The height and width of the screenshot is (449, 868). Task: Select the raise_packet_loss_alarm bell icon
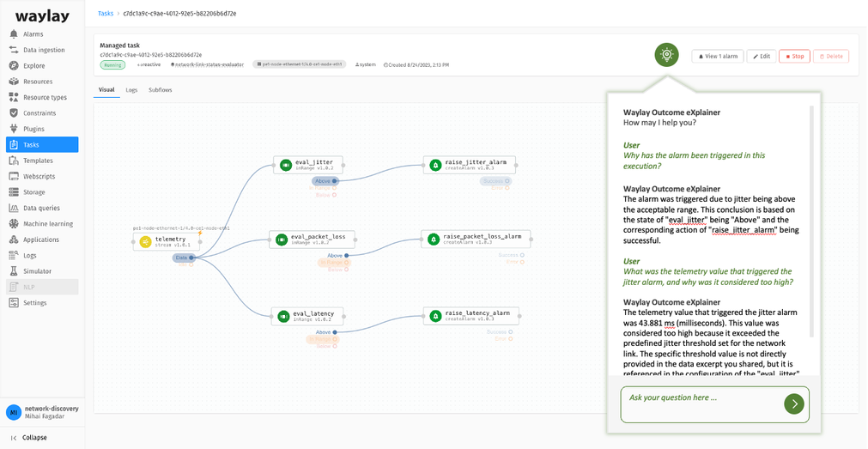tap(434, 240)
